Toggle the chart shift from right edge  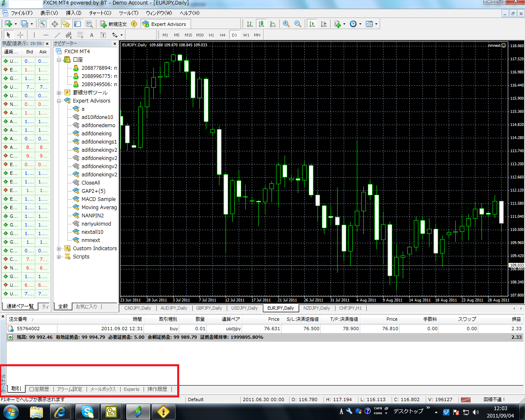324,23
